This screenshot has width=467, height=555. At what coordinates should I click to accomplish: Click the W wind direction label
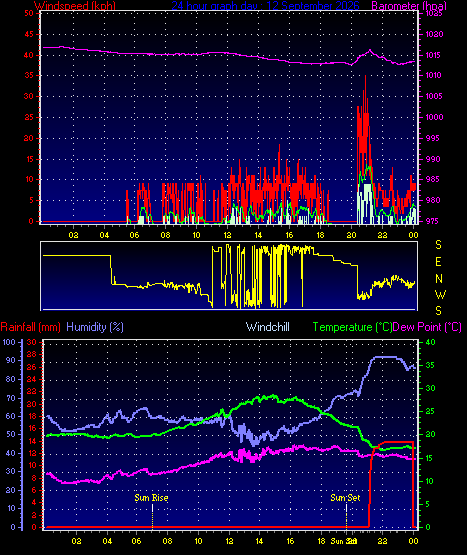click(x=440, y=294)
